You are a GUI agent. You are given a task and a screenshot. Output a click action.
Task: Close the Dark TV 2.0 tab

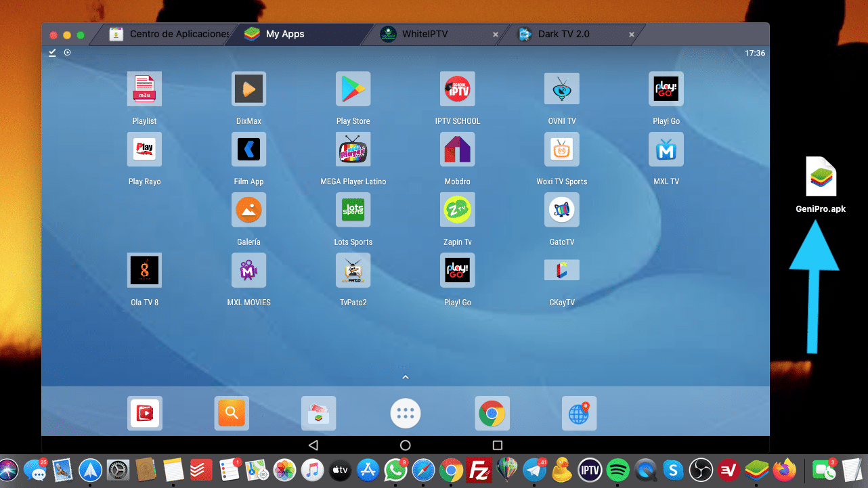click(x=631, y=34)
